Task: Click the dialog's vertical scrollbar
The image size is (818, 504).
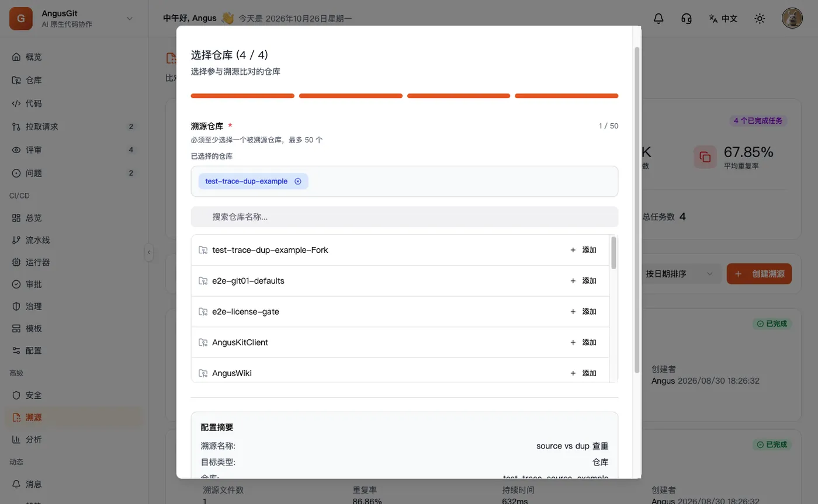Action: [637, 210]
